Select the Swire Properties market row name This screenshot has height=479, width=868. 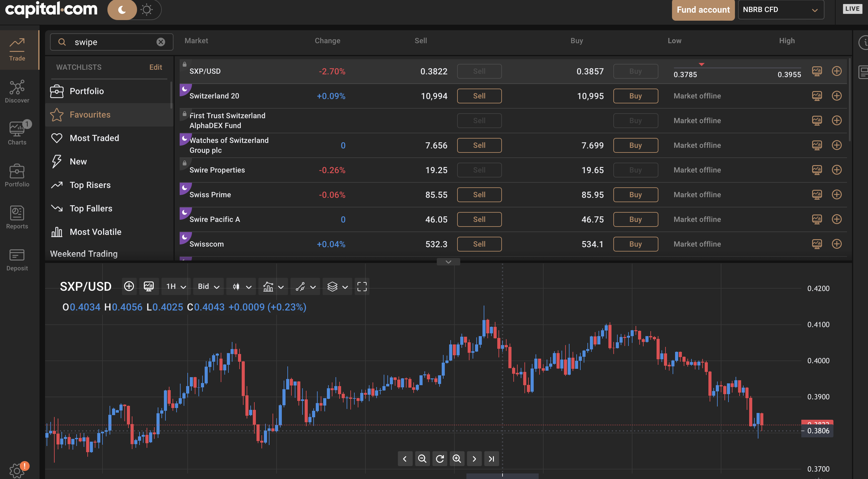(217, 170)
